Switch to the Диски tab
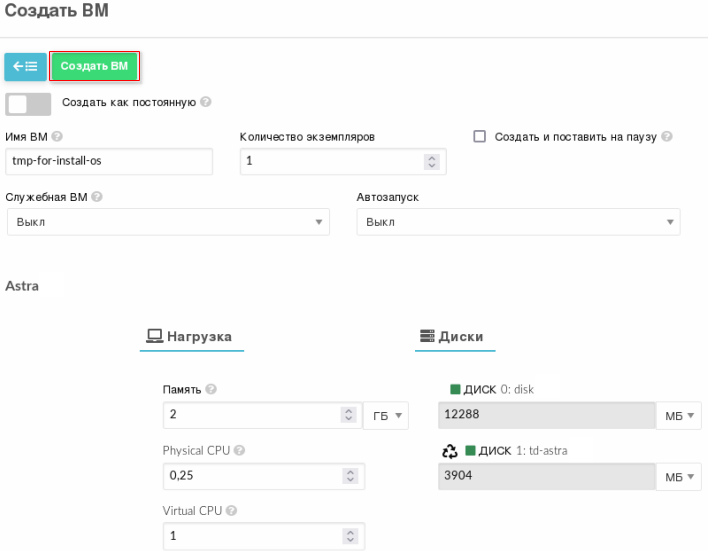Screen dimensions: 708x551 (456, 337)
